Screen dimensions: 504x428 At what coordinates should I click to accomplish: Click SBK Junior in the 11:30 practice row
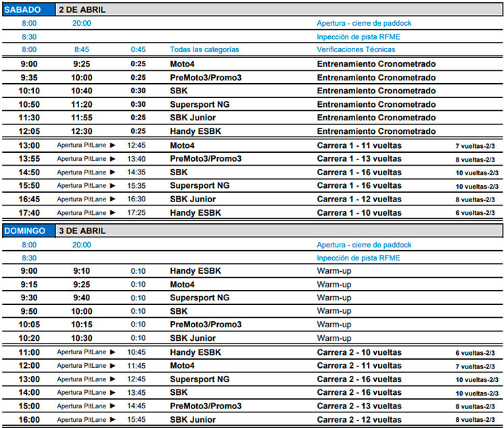(x=193, y=118)
